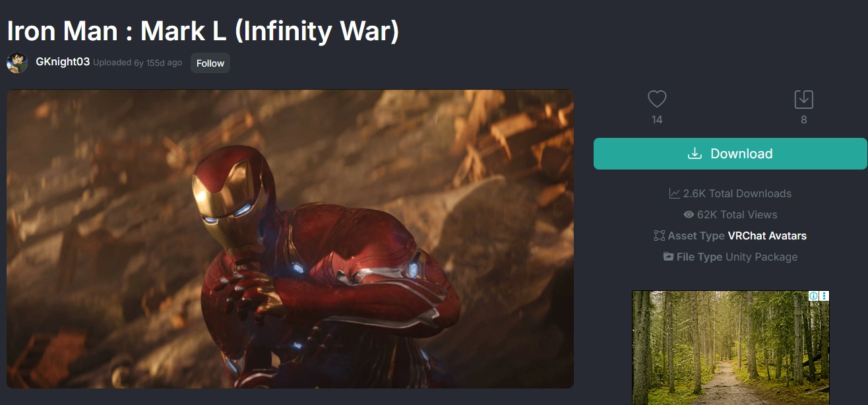Click the line chart icon beside Total Downloads
The height and width of the screenshot is (405, 868).
(x=674, y=193)
